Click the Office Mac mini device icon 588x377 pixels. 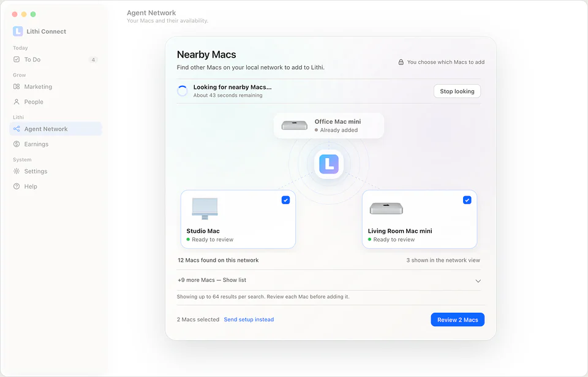point(295,126)
